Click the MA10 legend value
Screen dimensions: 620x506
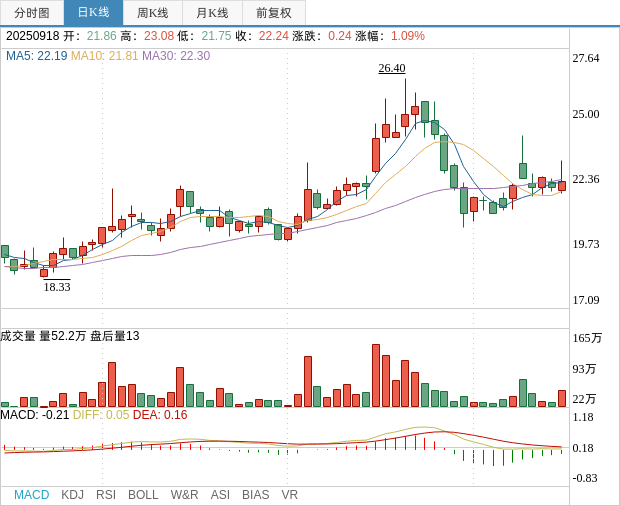[x=104, y=56]
